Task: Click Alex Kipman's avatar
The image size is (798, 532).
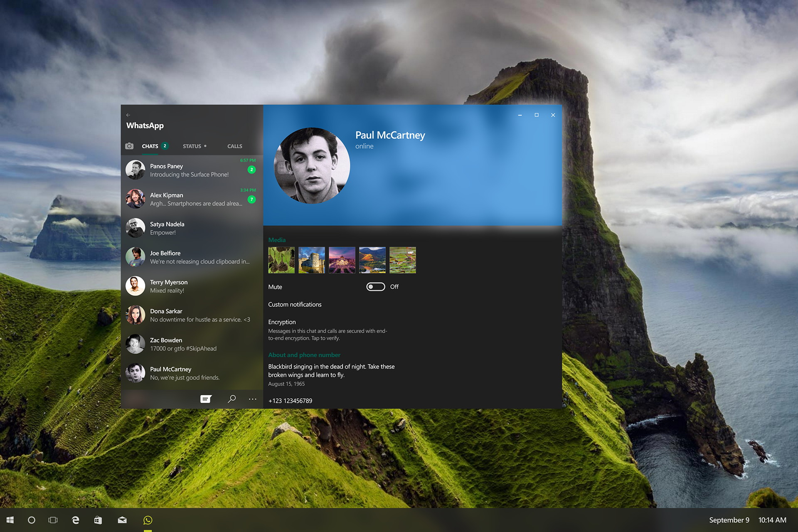Action: 135,199
